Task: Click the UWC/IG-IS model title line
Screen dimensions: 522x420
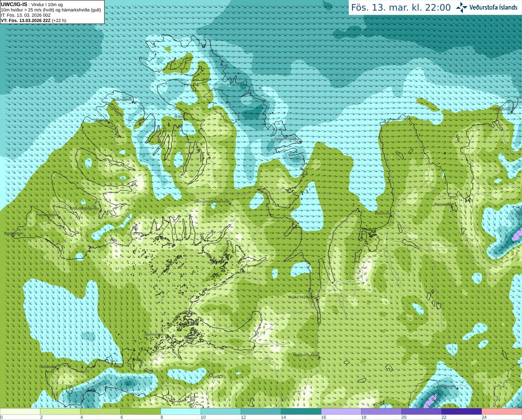Action: click(32, 4)
